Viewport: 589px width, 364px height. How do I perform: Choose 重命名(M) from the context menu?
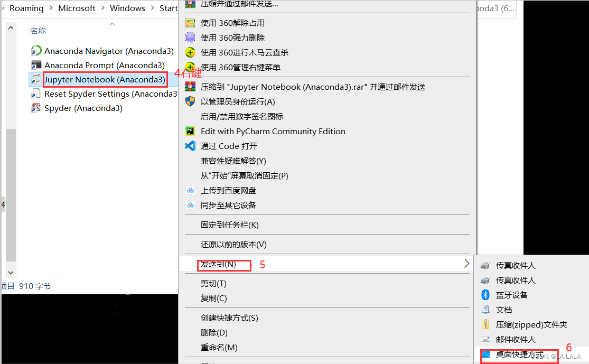[219, 348]
